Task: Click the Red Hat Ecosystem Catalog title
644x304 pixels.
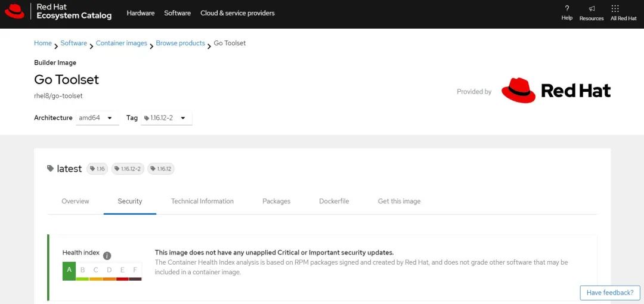Action: 74,11
